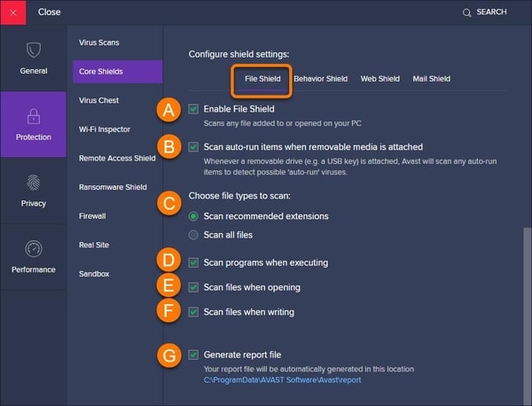
Task: Toggle Scan programs when executing
Action: pos(194,262)
